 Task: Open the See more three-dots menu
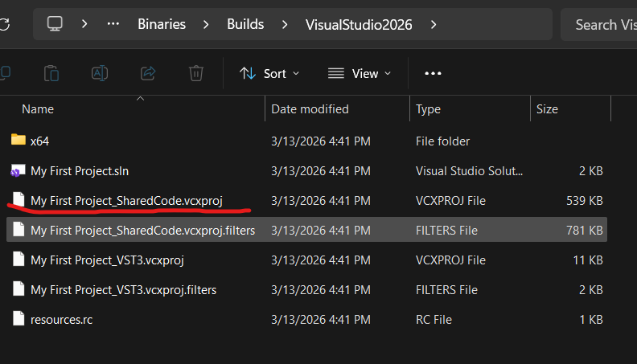tap(433, 73)
